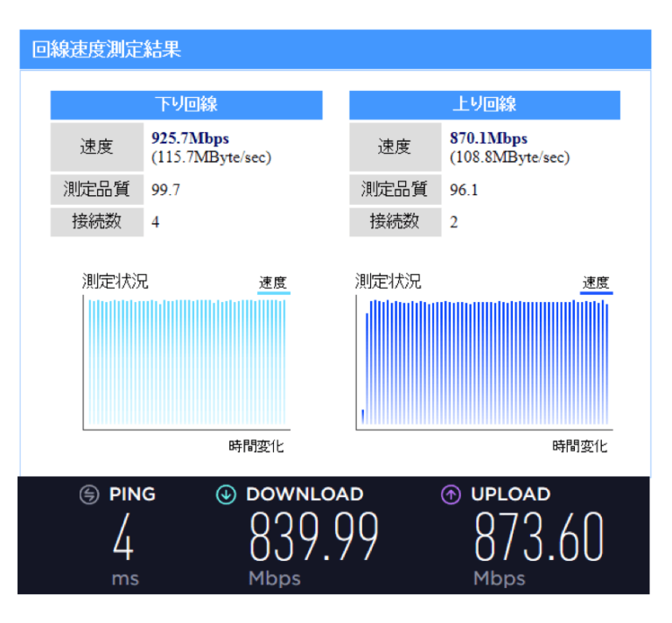Viewport: 672px width, 623px height.
Task: Click the UPLOAD arrow icon
Action: click(x=451, y=495)
